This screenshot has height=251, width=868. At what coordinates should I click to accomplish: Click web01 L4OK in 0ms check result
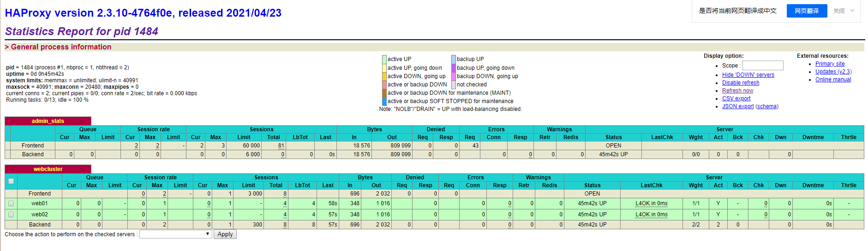click(x=651, y=203)
